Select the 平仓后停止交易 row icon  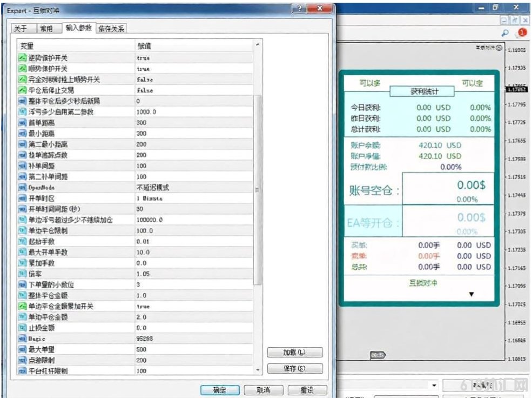(x=22, y=90)
